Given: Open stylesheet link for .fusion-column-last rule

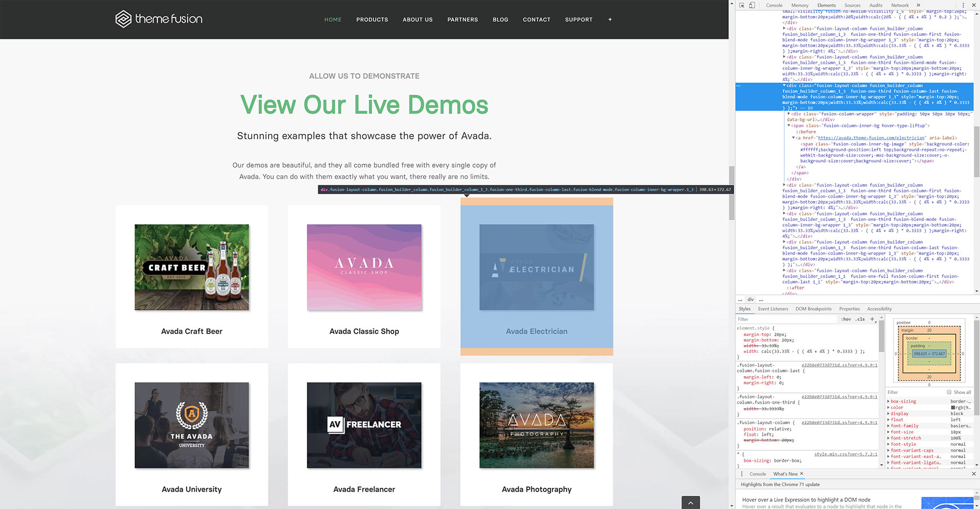Looking at the screenshot, I should point(839,365).
